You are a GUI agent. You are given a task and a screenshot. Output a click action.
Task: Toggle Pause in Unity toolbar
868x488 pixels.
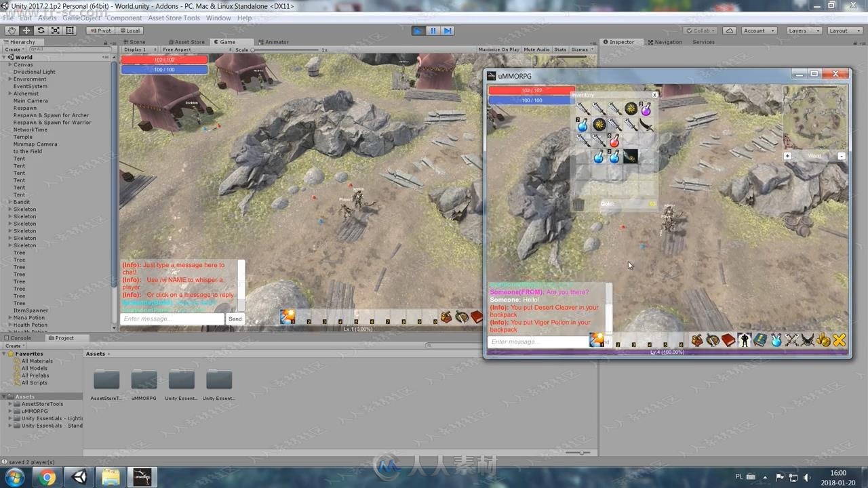tap(433, 30)
